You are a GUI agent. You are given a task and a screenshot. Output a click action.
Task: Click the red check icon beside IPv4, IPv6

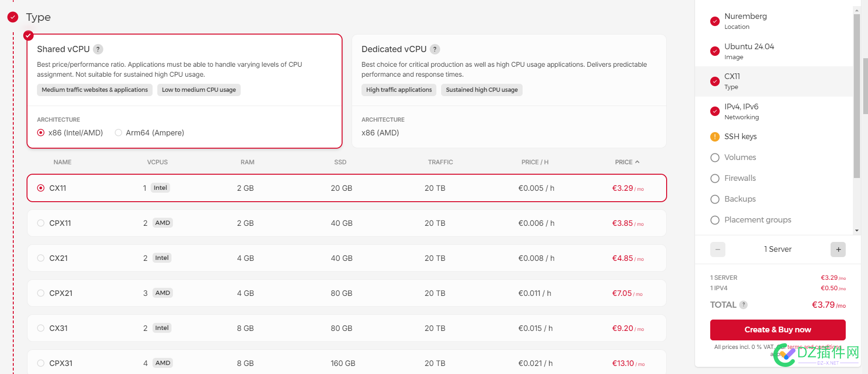715,111
